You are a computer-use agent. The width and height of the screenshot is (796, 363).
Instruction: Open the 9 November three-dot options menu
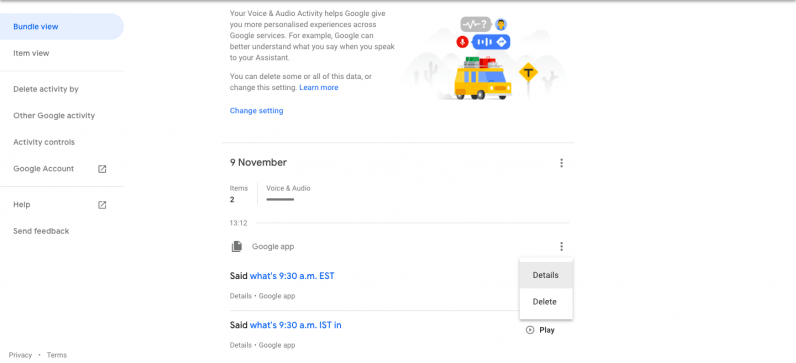(x=561, y=163)
